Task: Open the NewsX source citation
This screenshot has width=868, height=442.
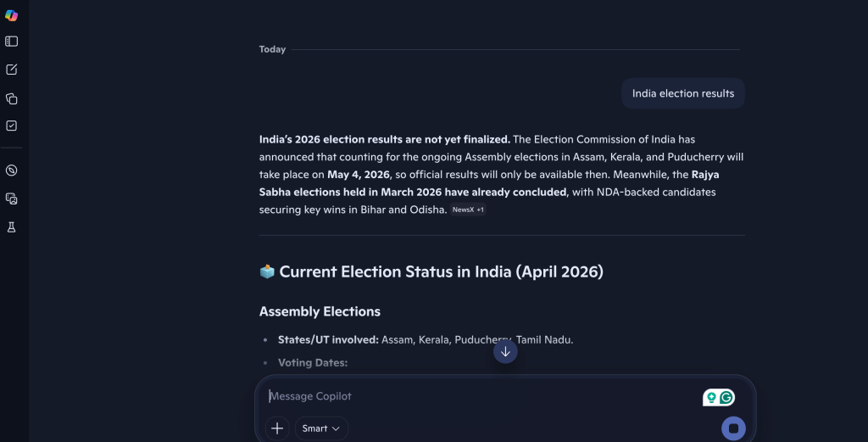Action: pos(463,210)
